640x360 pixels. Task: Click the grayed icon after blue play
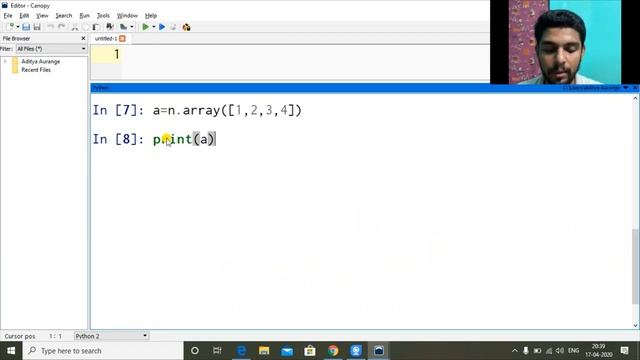(x=173, y=27)
